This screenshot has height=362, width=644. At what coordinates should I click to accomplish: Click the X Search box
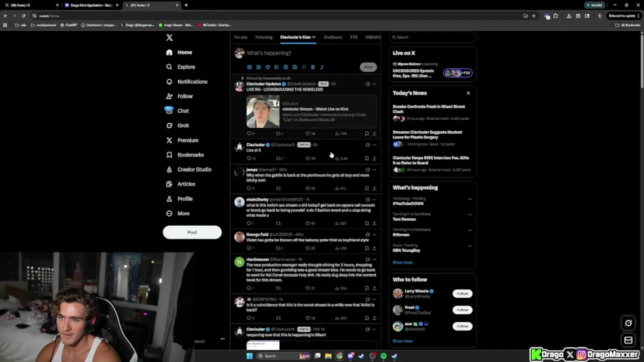click(x=432, y=37)
